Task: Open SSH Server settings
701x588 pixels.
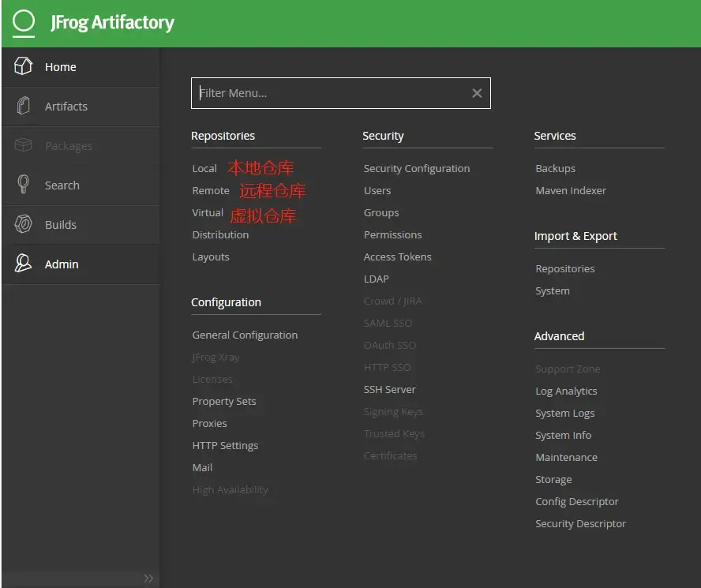Action: [389, 389]
